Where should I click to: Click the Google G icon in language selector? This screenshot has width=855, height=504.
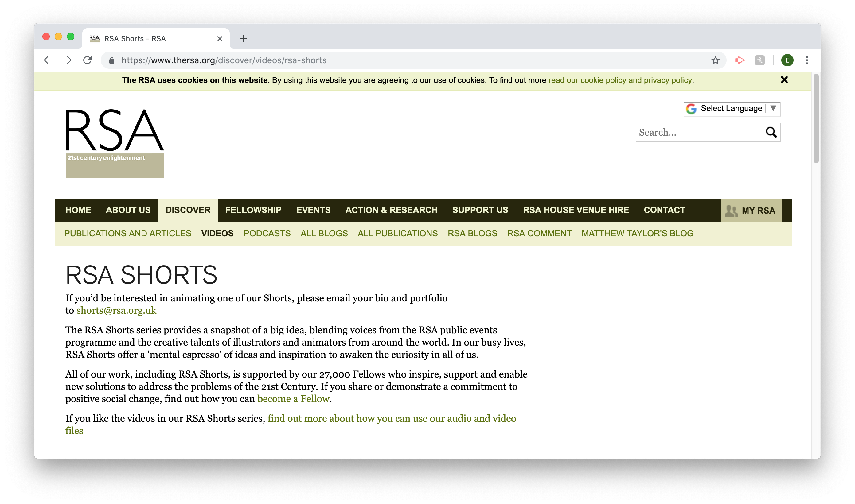click(691, 109)
